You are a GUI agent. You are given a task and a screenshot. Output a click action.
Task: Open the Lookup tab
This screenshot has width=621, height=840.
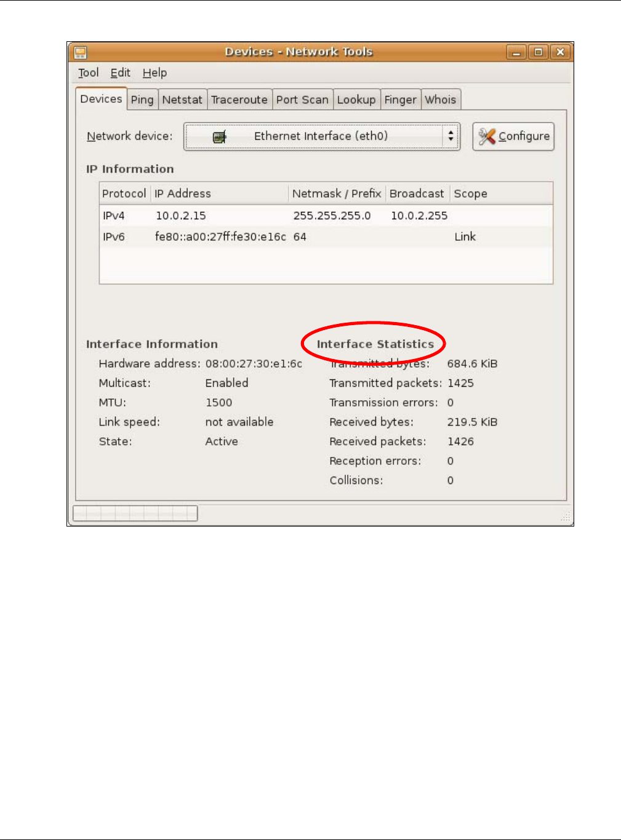point(356,100)
